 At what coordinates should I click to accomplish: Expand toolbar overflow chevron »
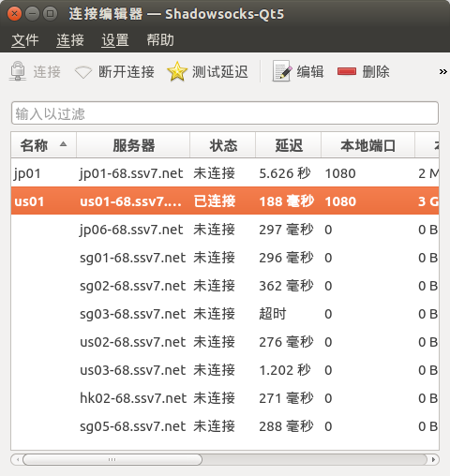point(442,72)
